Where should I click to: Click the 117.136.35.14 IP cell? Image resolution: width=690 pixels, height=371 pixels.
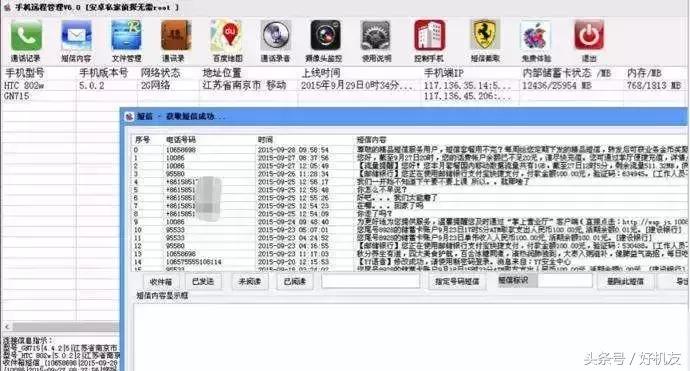coord(467,85)
